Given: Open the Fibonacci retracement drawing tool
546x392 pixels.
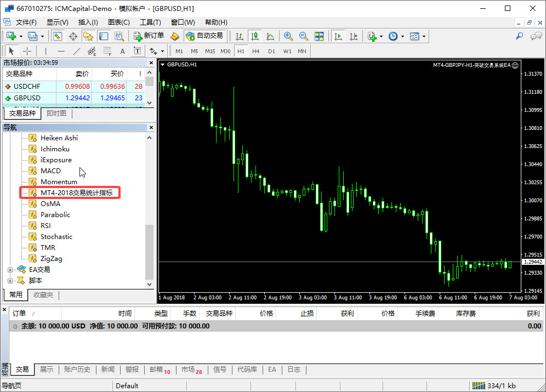Looking at the screenshot, I should [x=107, y=51].
